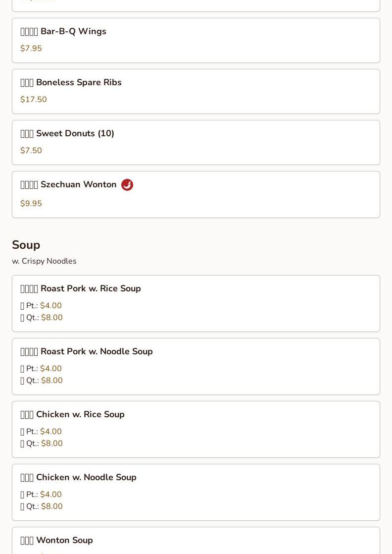Select Roast Pork w. Rice Soup

[x=81, y=289]
